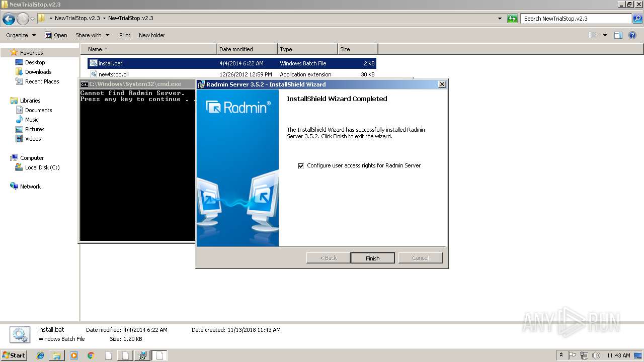
Task: Open Windows Media Player from the taskbar
Action: [x=74, y=355]
